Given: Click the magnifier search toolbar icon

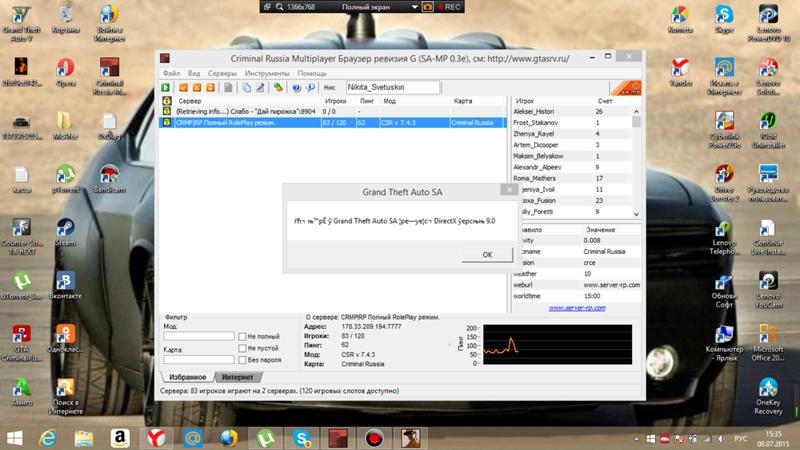Looking at the screenshot, I should coord(310,88).
